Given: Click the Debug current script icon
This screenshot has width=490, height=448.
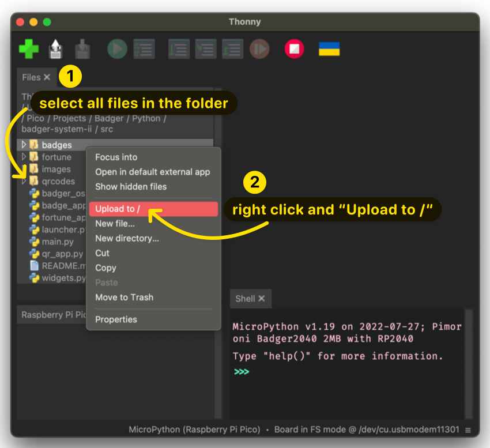Looking at the screenshot, I should click(x=144, y=49).
